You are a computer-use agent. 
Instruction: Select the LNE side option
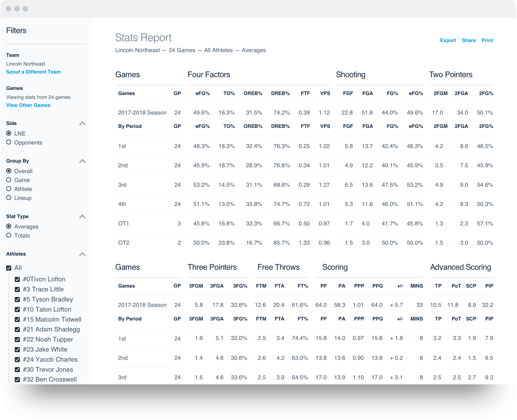9,133
